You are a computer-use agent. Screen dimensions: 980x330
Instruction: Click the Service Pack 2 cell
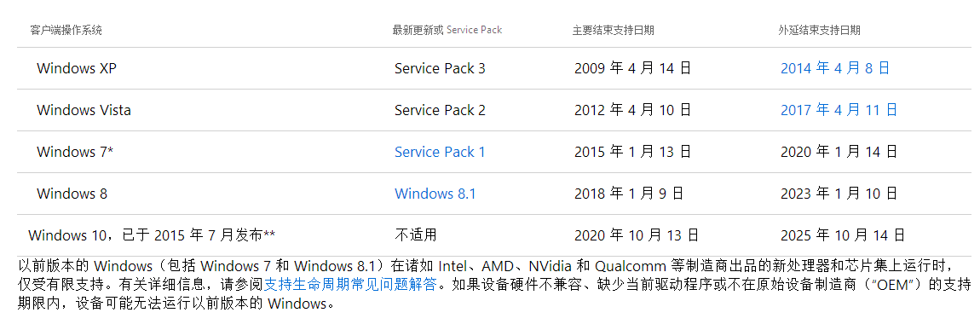pyautogui.click(x=440, y=110)
